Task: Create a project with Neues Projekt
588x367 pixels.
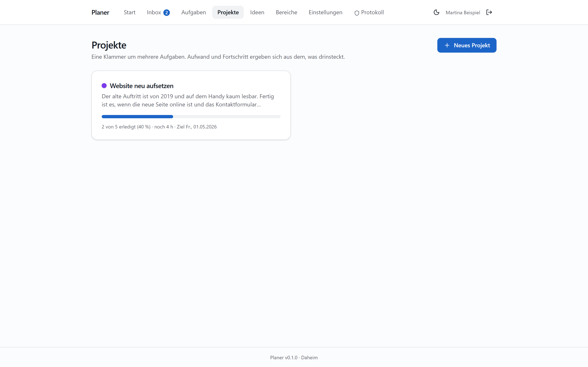Action: (x=467, y=45)
